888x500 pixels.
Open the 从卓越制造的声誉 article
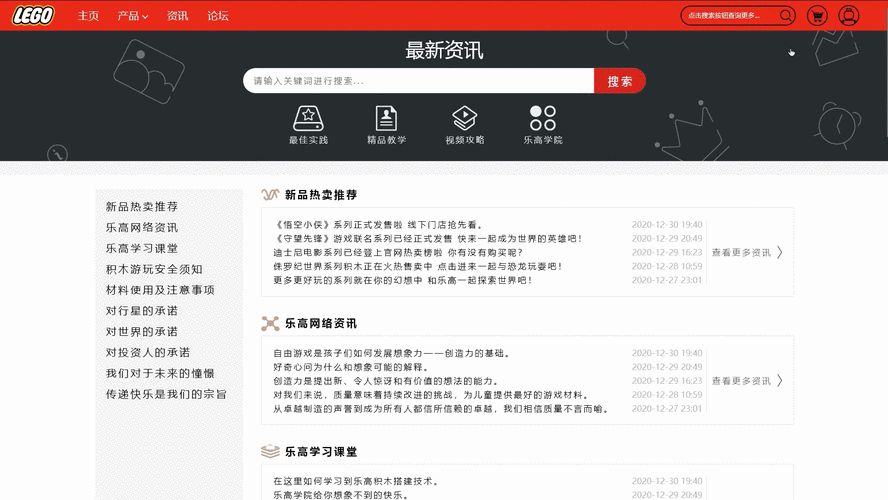(441, 409)
